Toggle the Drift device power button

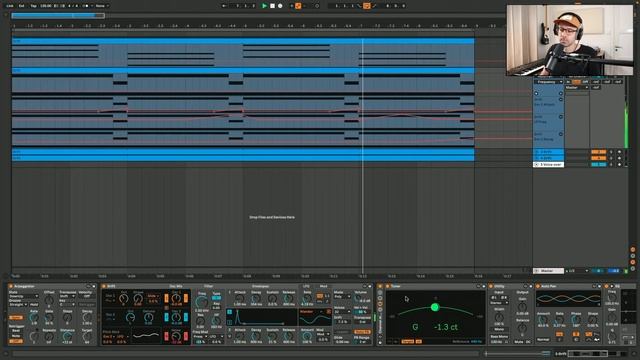(104, 287)
